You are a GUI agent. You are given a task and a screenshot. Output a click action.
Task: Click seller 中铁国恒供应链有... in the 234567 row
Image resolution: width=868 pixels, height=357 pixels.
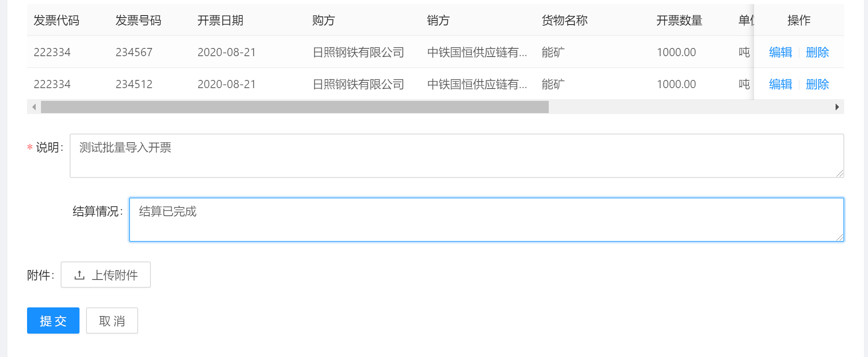(x=477, y=52)
